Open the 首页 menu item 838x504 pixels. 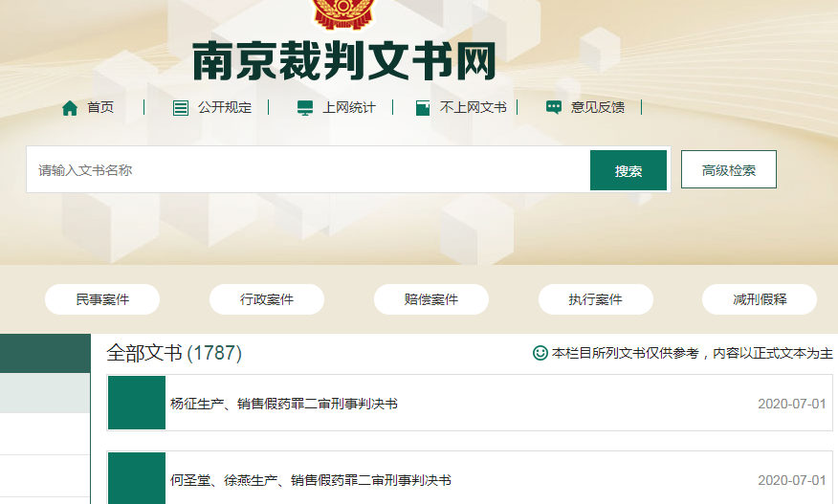(x=100, y=107)
